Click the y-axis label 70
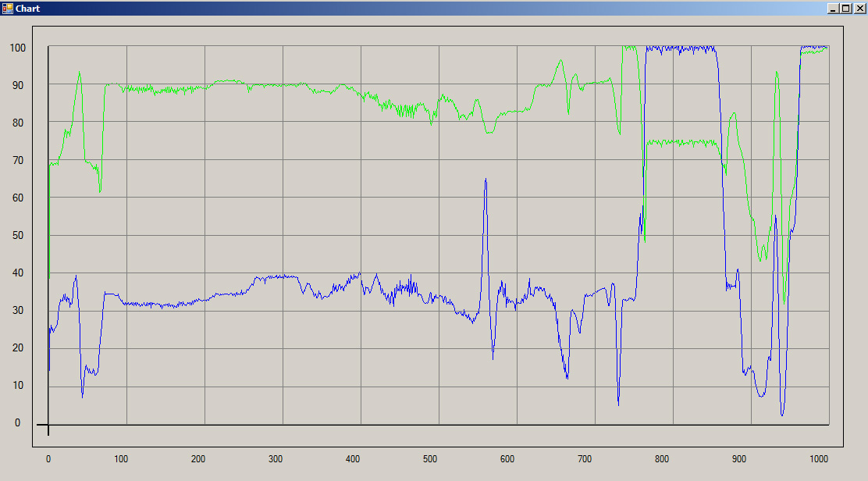The image size is (868, 481). point(18,160)
